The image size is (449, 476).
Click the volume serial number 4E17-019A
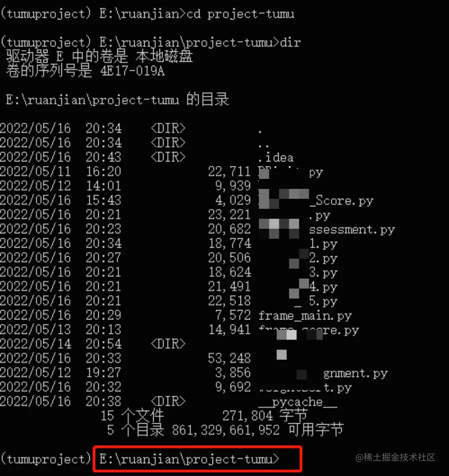tap(133, 71)
